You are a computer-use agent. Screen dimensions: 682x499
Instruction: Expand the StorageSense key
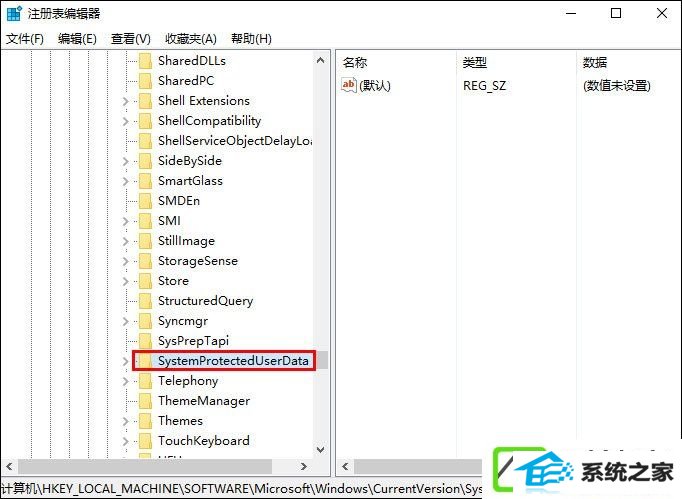(x=125, y=261)
